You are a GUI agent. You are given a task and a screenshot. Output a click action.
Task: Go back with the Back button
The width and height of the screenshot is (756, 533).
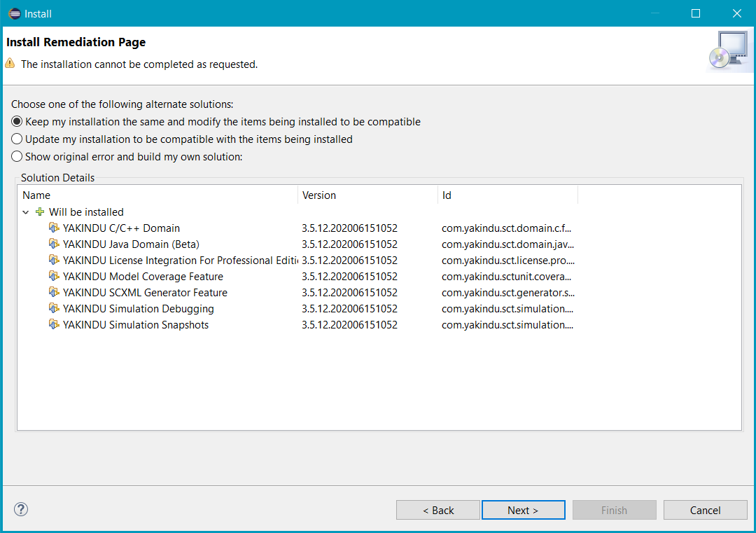(x=438, y=510)
